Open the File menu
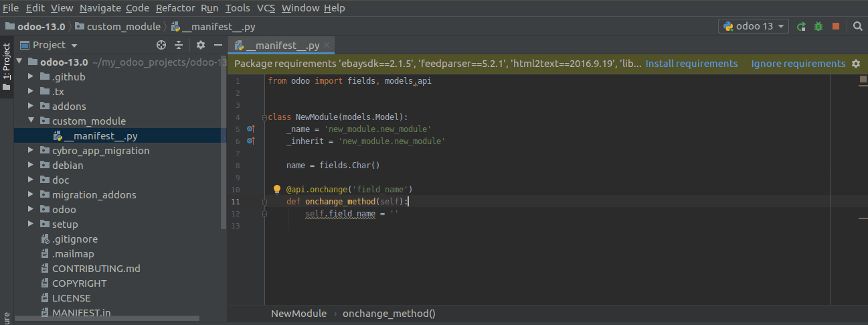The height and width of the screenshot is (325, 868). pos(11,8)
